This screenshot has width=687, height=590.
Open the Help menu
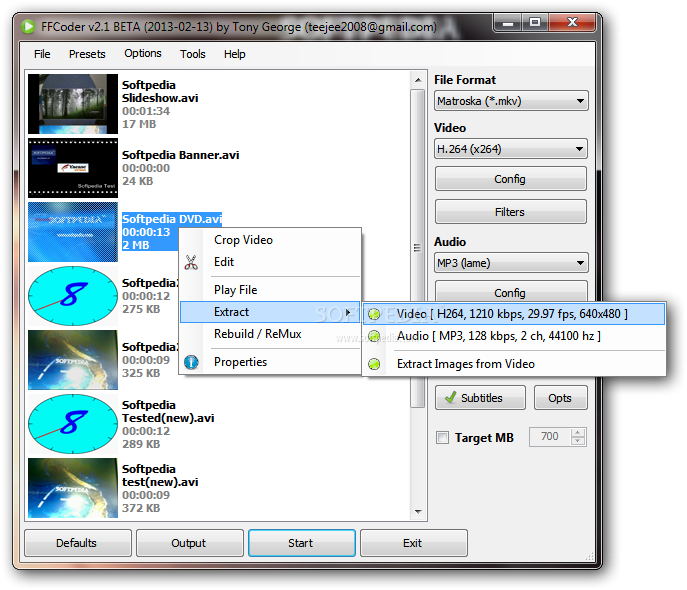click(234, 54)
